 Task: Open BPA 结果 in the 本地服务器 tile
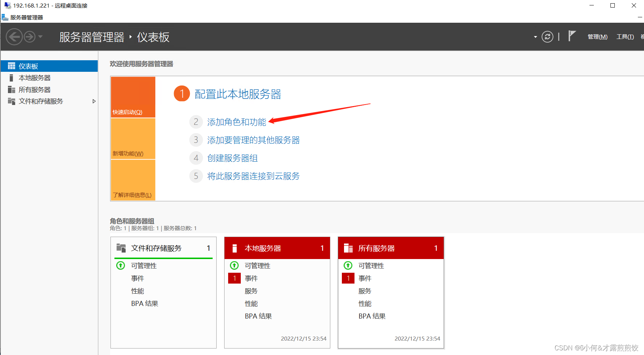click(x=258, y=316)
